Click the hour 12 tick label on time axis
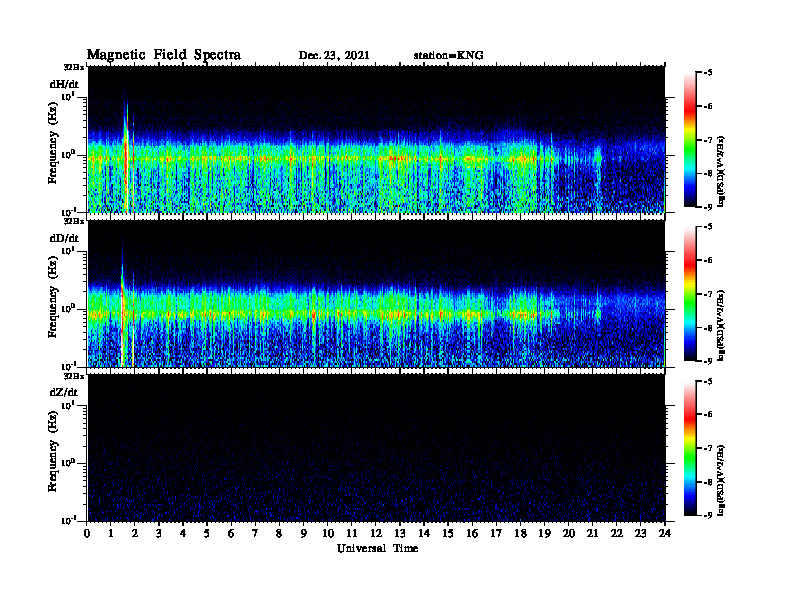The width and height of the screenshot is (792, 612). [376, 533]
